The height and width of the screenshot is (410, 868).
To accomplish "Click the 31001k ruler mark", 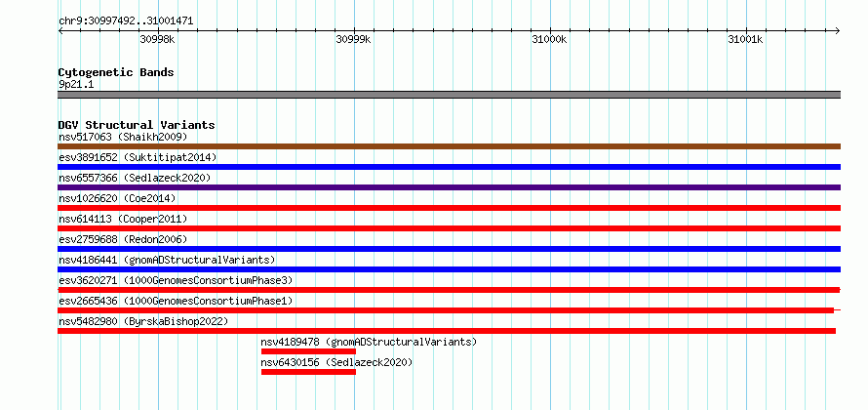I will (x=746, y=39).
